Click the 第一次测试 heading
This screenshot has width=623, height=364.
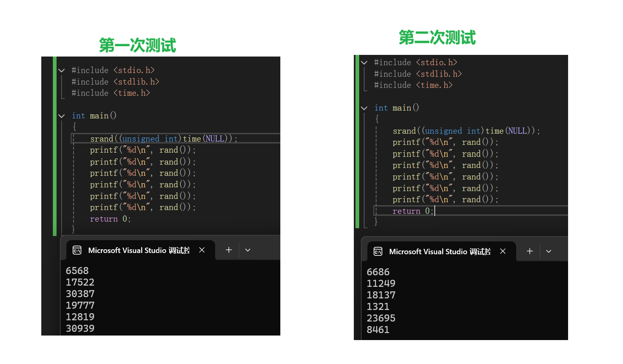137,45
